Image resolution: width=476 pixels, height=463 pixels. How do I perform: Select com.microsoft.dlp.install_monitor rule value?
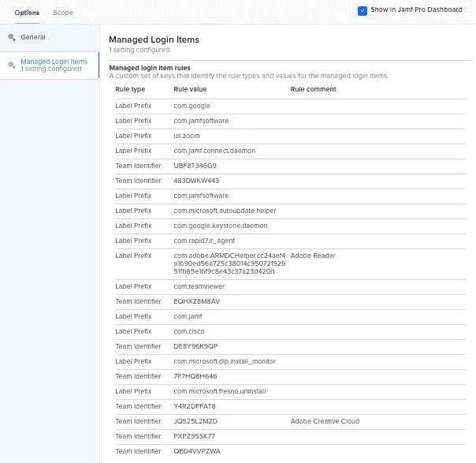click(x=225, y=361)
